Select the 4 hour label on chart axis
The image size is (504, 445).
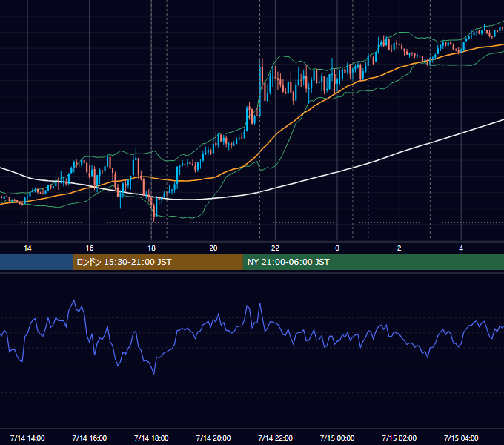pos(461,248)
